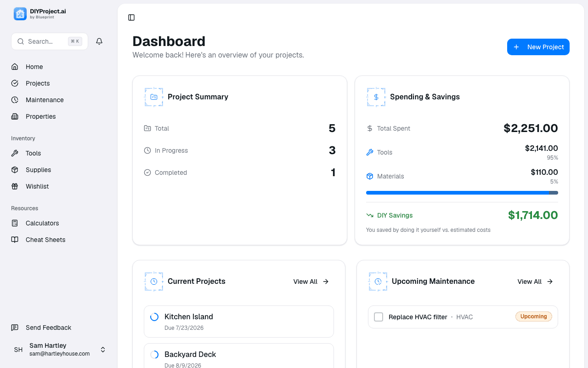
Task: Click the Properties building icon
Action: [x=15, y=116]
